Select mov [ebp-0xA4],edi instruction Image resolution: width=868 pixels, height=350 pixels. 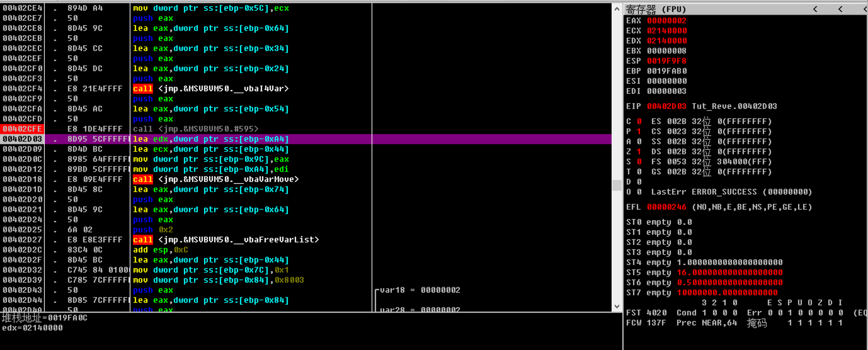(x=211, y=169)
